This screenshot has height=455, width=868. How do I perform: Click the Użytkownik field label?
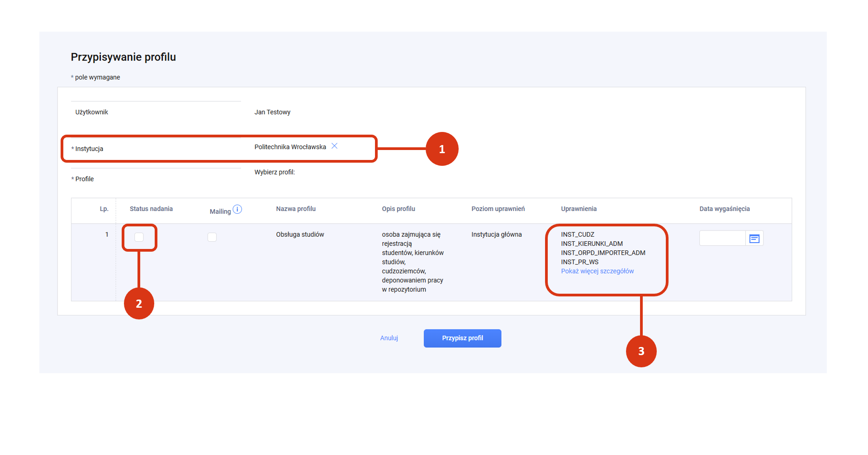pyautogui.click(x=91, y=112)
